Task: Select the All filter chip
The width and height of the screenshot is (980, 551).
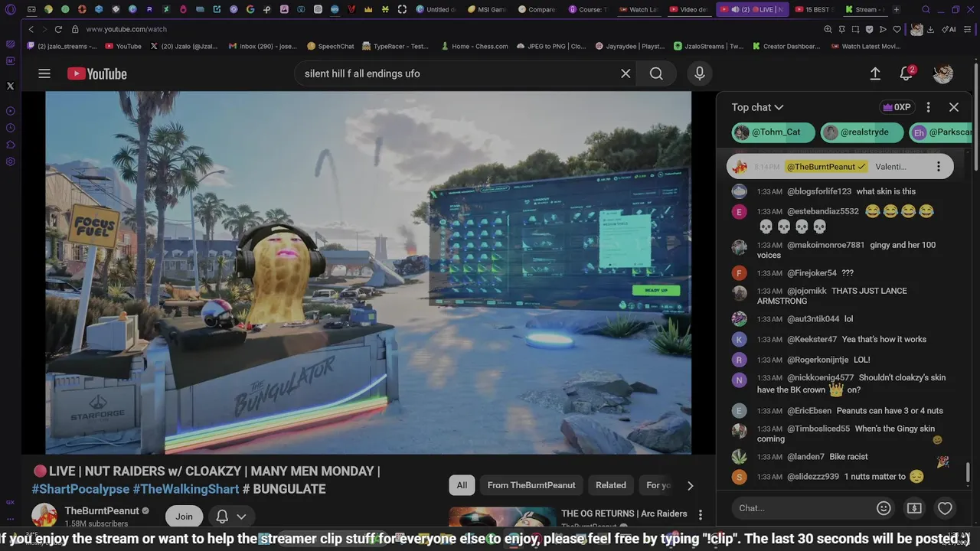Action: tap(462, 485)
